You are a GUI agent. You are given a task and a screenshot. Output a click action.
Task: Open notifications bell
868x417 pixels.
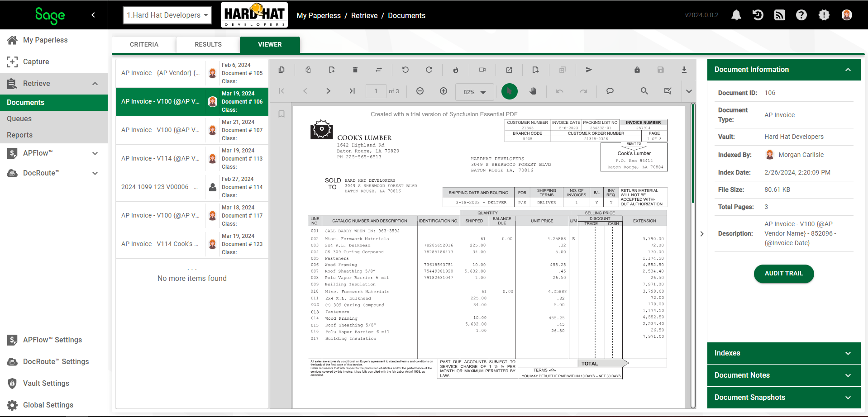click(736, 15)
